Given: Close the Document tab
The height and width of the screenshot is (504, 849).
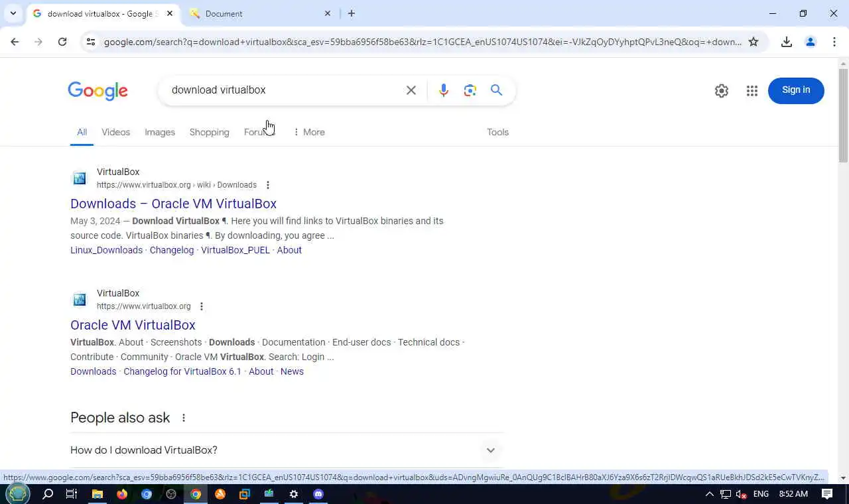Looking at the screenshot, I should tap(328, 13).
